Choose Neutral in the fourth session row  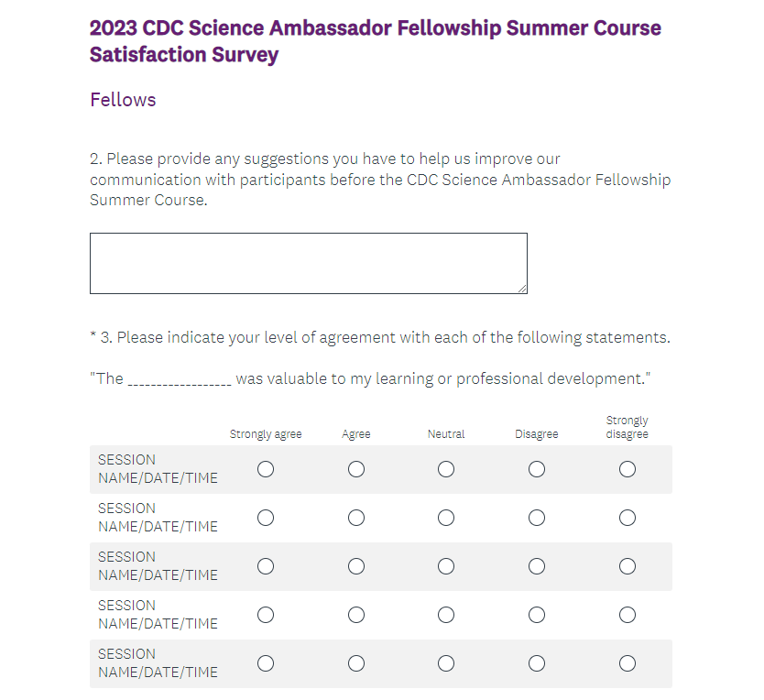[x=446, y=615]
